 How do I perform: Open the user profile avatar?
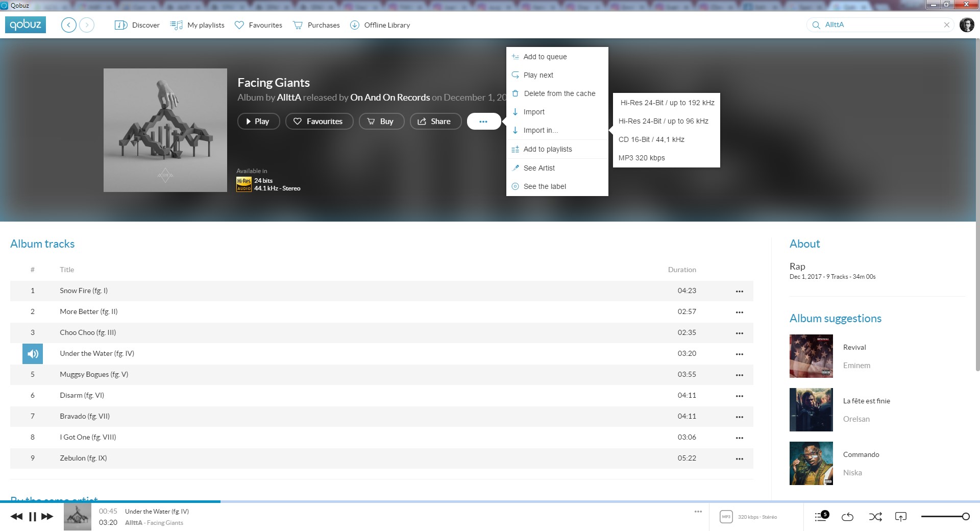point(967,25)
